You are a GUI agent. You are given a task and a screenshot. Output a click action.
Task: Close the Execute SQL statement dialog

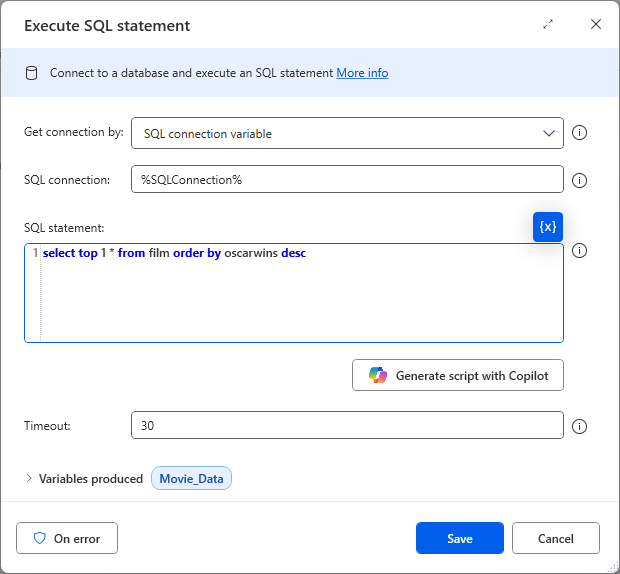click(596, 24)
